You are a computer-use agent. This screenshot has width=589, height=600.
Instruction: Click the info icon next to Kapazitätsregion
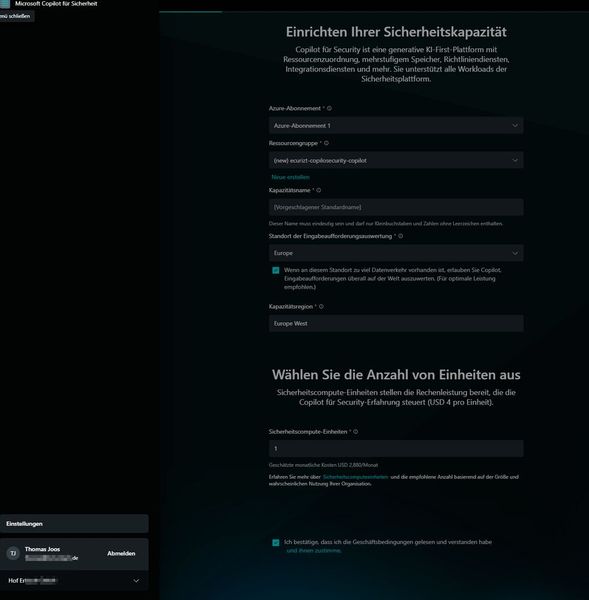[x=321, y=307]
